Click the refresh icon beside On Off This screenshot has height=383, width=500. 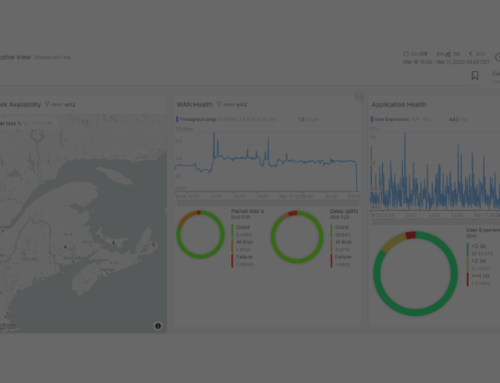406,54
